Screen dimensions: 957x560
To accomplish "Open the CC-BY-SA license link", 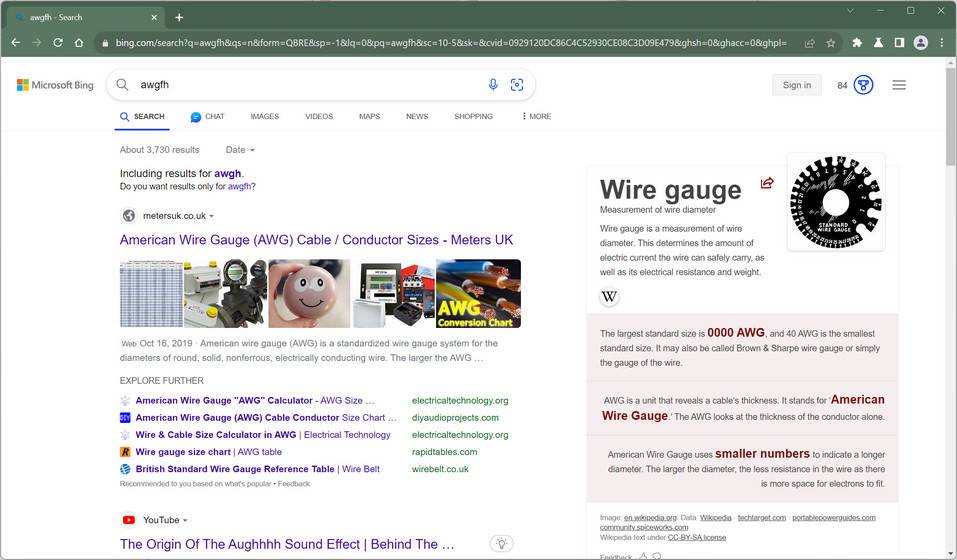I will click(x=696, y=537).
